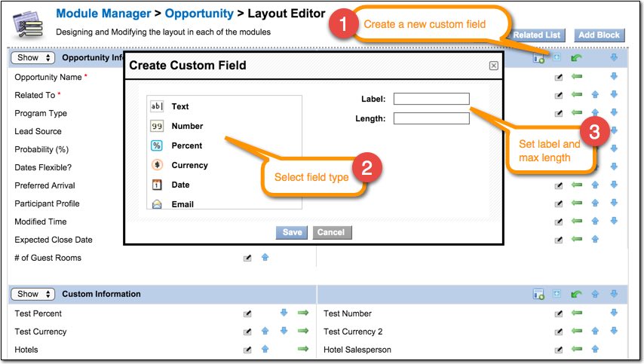The height and width of the screenshot is (364, 644).
Task: Move Test Currency field down
Action: pyautogui.click(x=284, y=331)
